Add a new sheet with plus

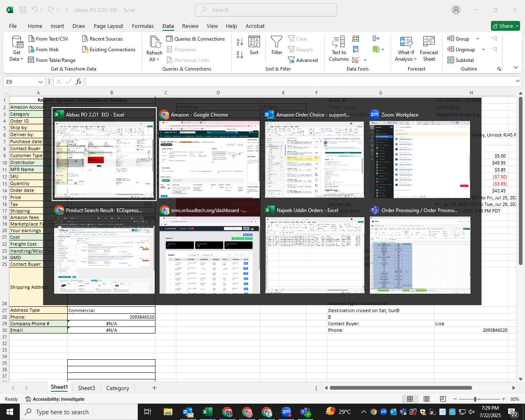point(154,388)
